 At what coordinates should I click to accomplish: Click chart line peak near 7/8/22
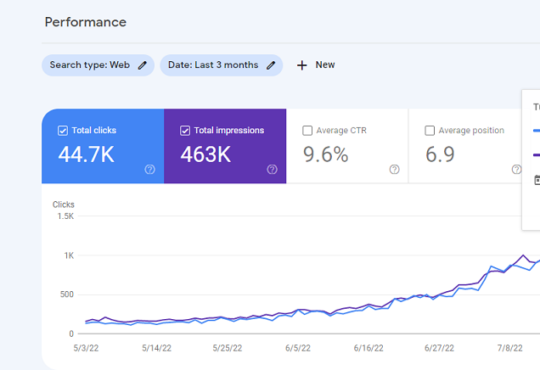(x=523, y=255)
